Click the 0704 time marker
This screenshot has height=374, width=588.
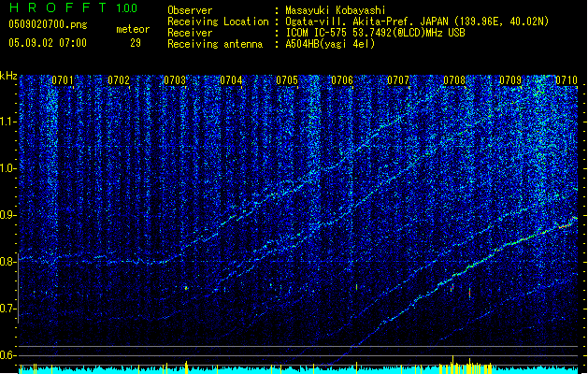(x=231, y=80)
